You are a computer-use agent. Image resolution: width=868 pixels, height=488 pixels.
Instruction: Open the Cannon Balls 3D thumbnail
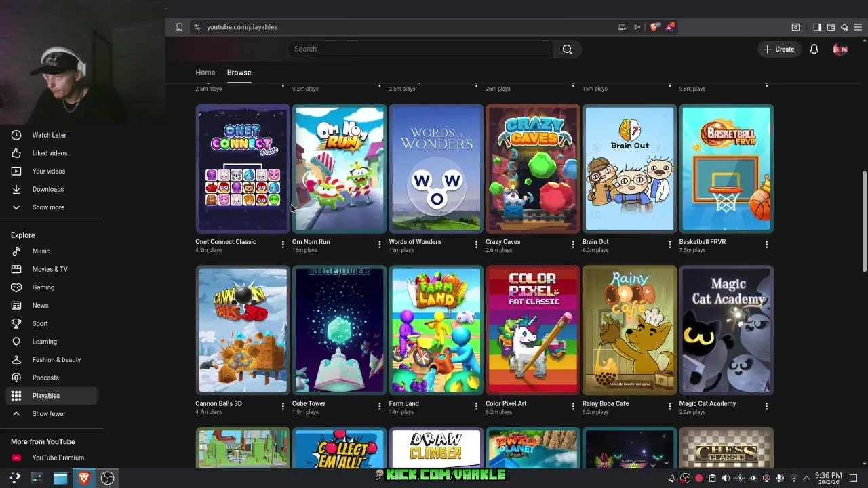(x=243, y=330)
